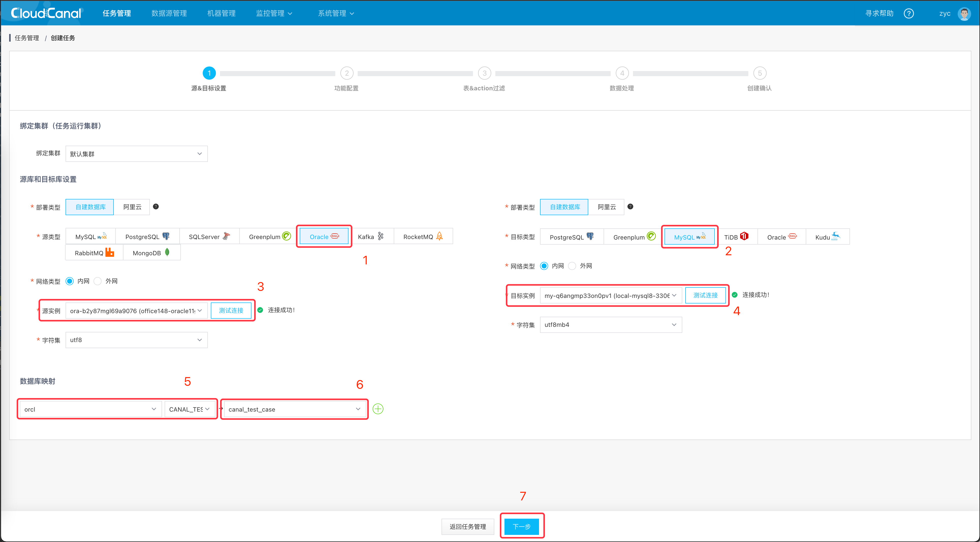
Task: Select source network type 内网 radio
Action: (70, 281)
